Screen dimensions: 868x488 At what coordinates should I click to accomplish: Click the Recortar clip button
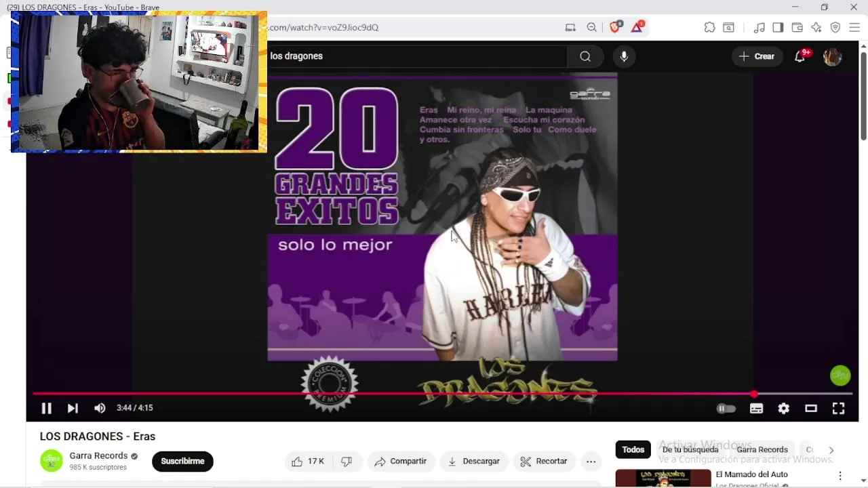click(x=544, y=462)
